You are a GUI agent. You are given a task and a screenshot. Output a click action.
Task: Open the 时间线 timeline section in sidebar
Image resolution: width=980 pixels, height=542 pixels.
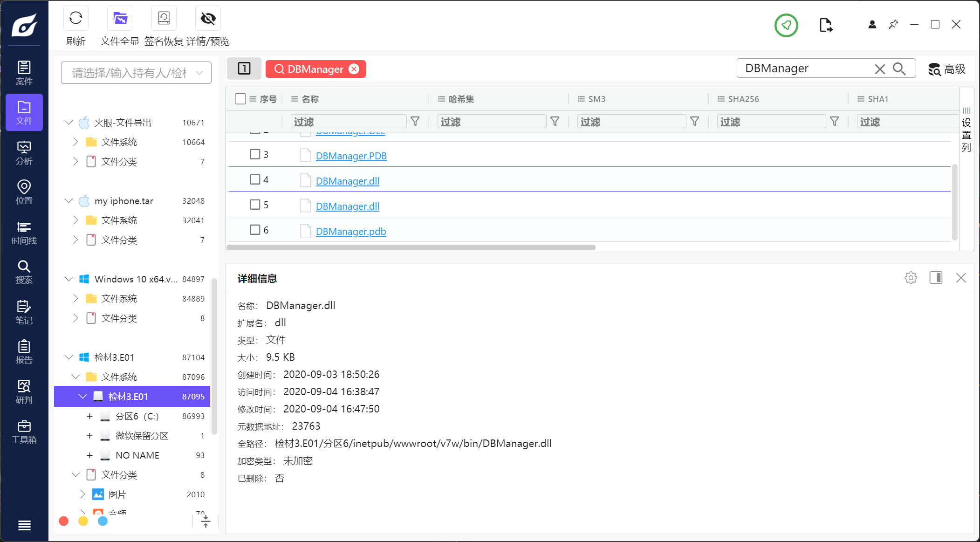tap(24, 233)
